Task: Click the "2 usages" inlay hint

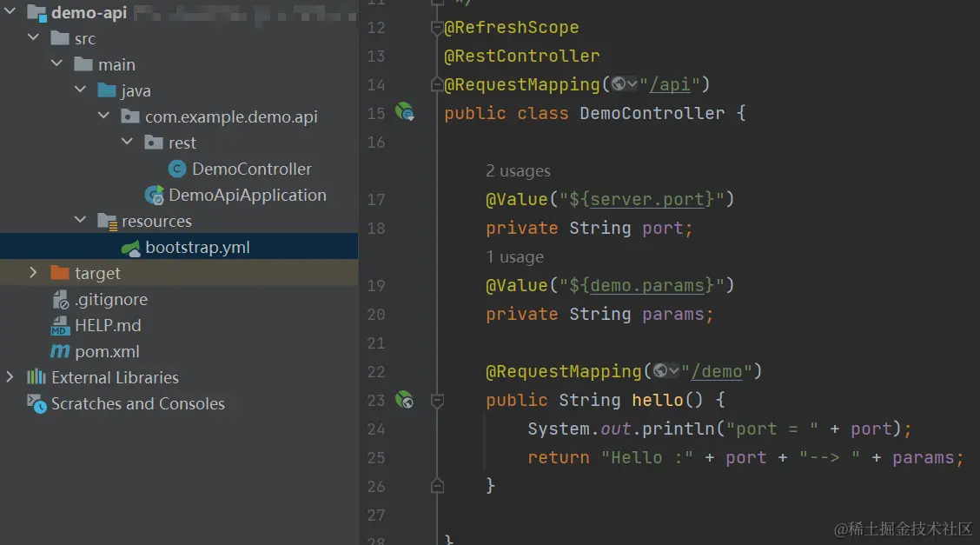Action: point(518,170)
